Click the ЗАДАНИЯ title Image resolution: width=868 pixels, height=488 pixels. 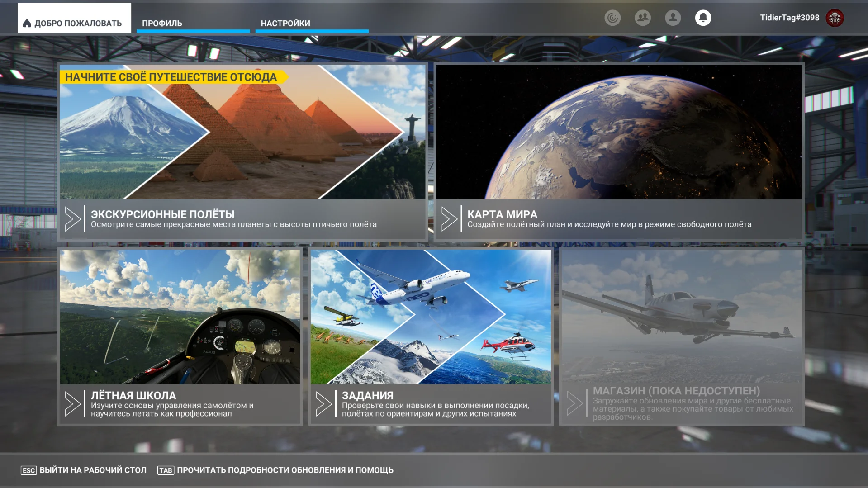(368, 395)
